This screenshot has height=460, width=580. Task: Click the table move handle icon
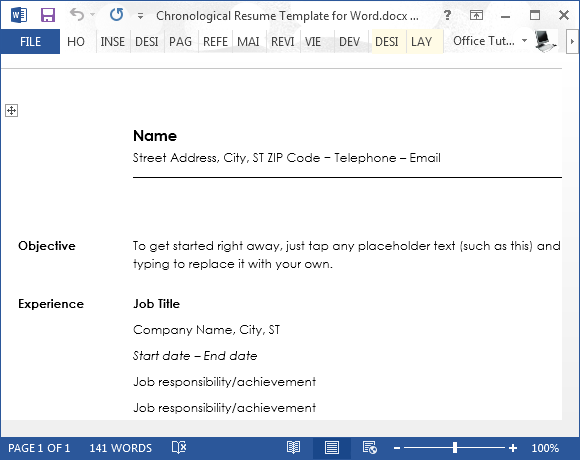11,111
